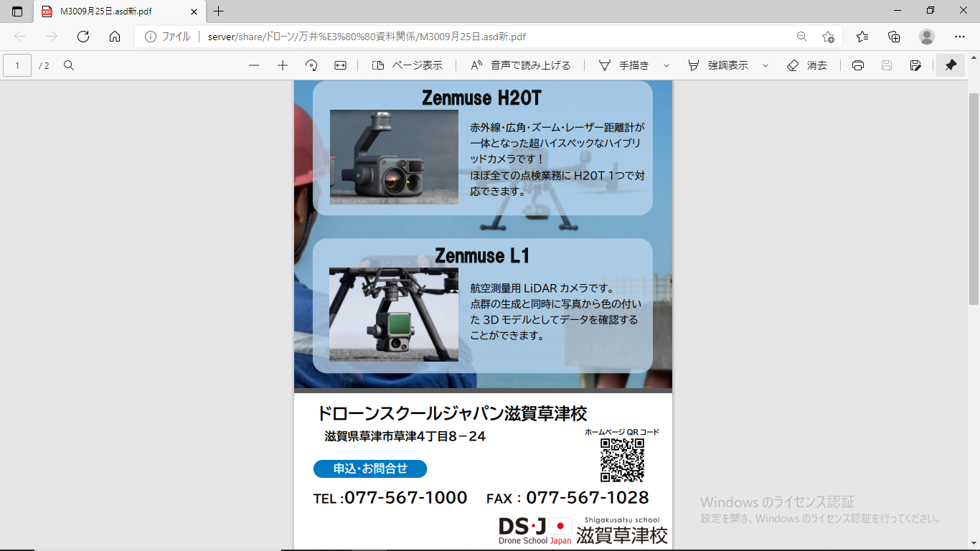Viewport: 980px width, 551px height.
Task: Select the 消去 eraser tool
Action: pos(807,65)
